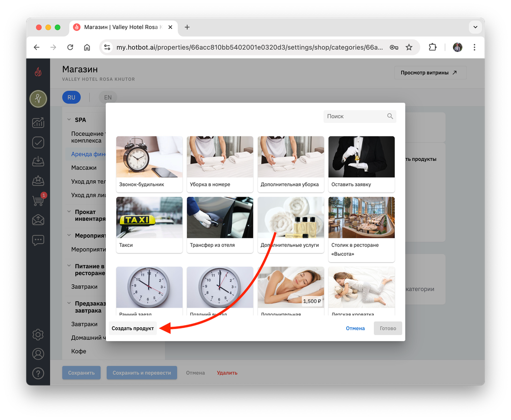Select Кофе in category list

(78, 351)
